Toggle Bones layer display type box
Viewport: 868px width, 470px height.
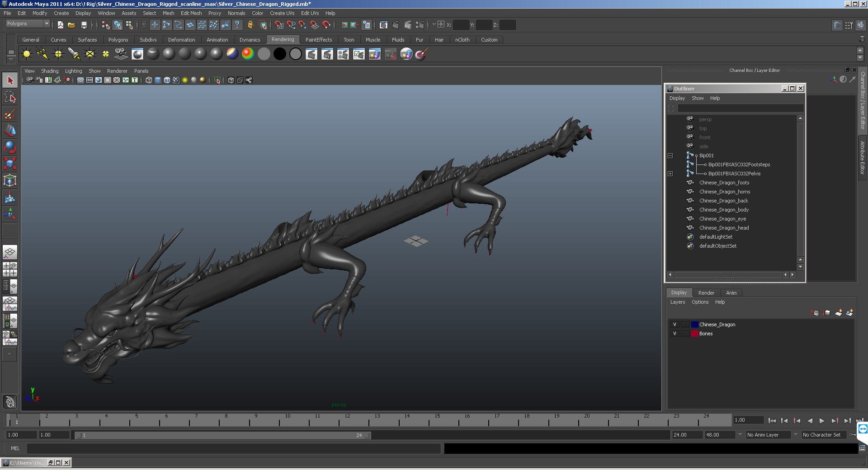[x=685, y=334]
